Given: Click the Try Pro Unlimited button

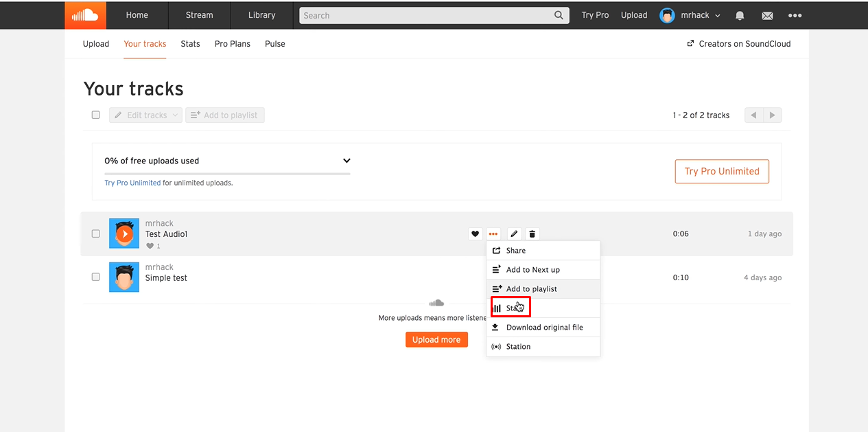Looking at the screenshot, I should (722, 172).
